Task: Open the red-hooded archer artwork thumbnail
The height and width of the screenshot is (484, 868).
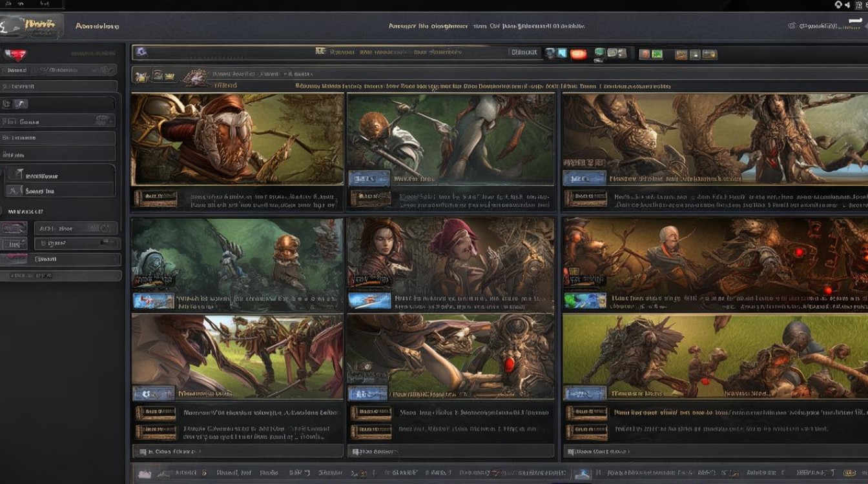Action: [237, 139]
